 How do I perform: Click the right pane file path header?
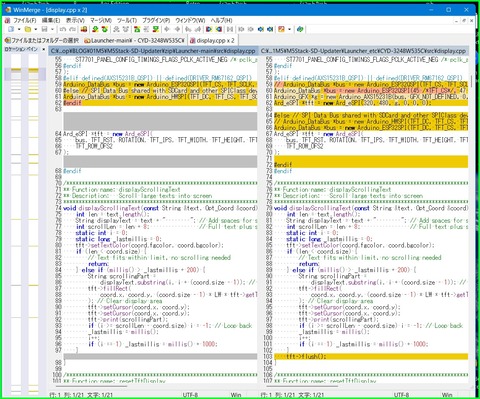coord(363,51)
